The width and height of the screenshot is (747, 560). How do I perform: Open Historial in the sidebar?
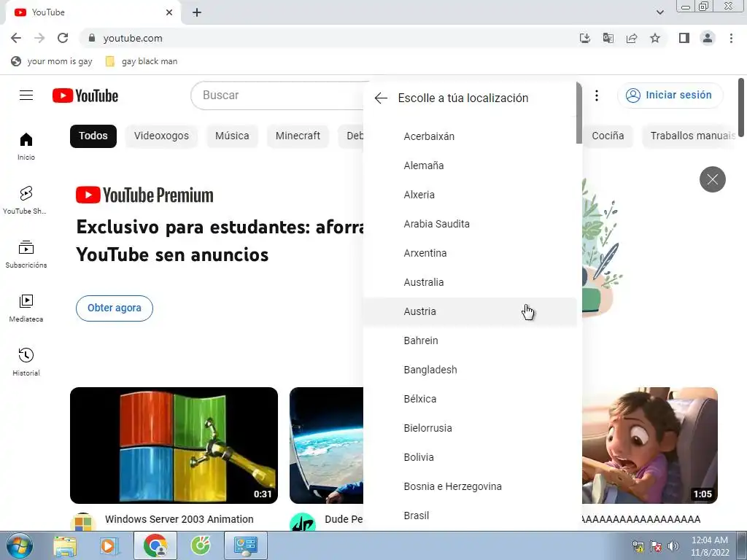click(26, 362)
